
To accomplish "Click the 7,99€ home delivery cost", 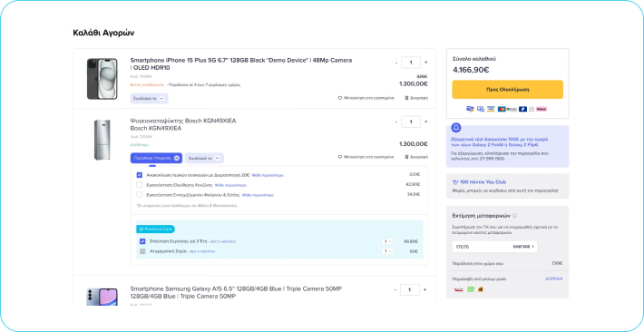I will tap(557, 263).
